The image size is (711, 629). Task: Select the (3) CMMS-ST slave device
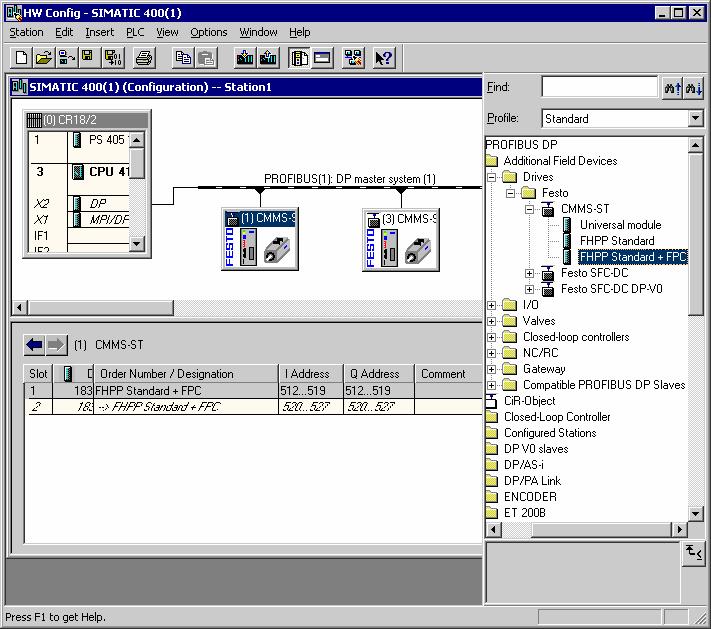point(401,239)
